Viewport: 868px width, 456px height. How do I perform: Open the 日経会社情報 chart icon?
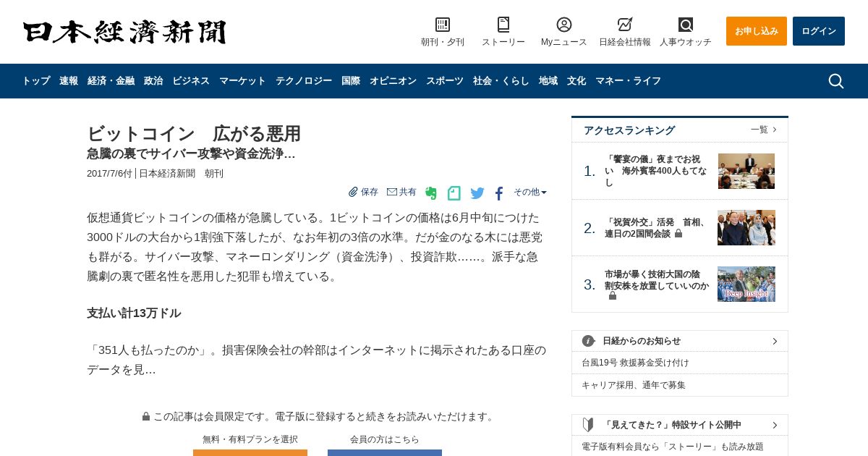pos(625,25)
